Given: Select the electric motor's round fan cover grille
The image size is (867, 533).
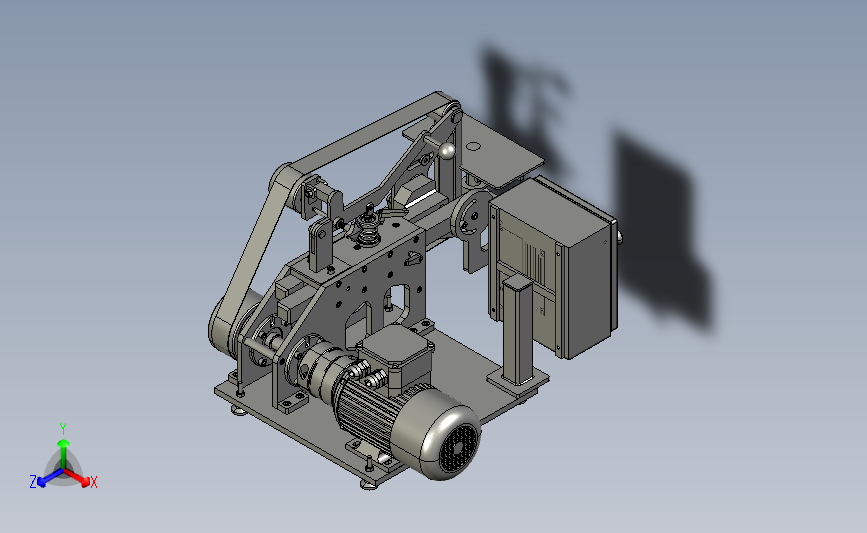Looking at the screenshot, I should 458,448.
